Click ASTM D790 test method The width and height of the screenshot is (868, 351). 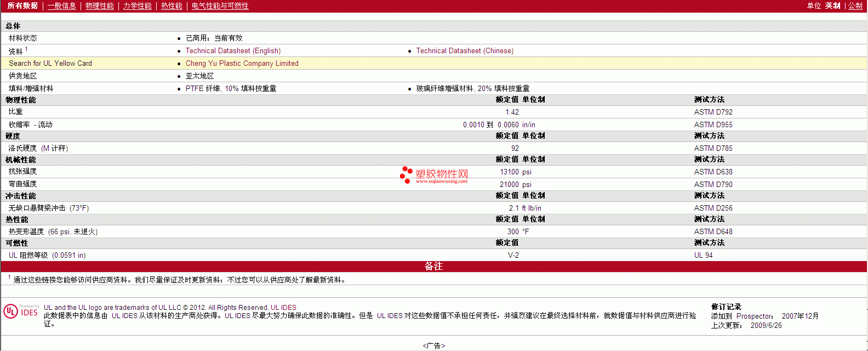[x=713, y=184]
